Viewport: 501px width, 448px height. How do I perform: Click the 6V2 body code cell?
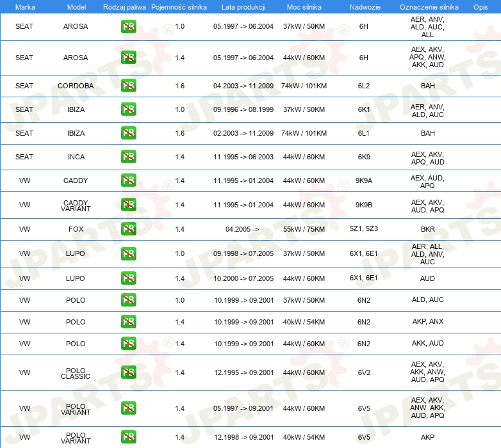364,372
